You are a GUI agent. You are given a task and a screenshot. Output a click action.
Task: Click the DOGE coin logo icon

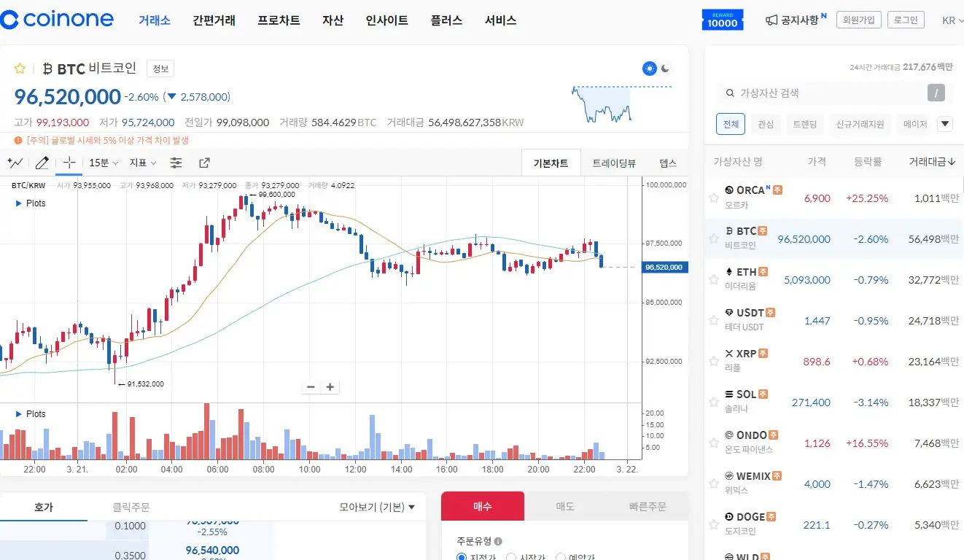tap(729, 517)
